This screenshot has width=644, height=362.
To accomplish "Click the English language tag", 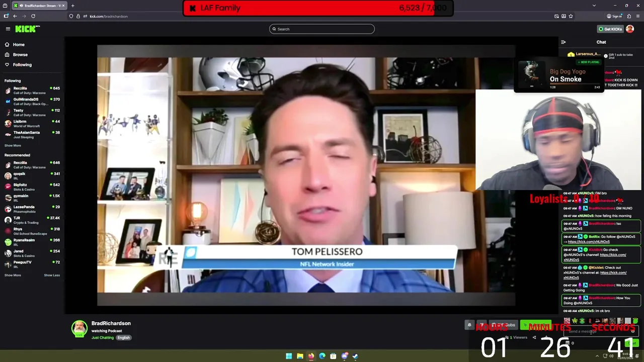I will [124, 338].
